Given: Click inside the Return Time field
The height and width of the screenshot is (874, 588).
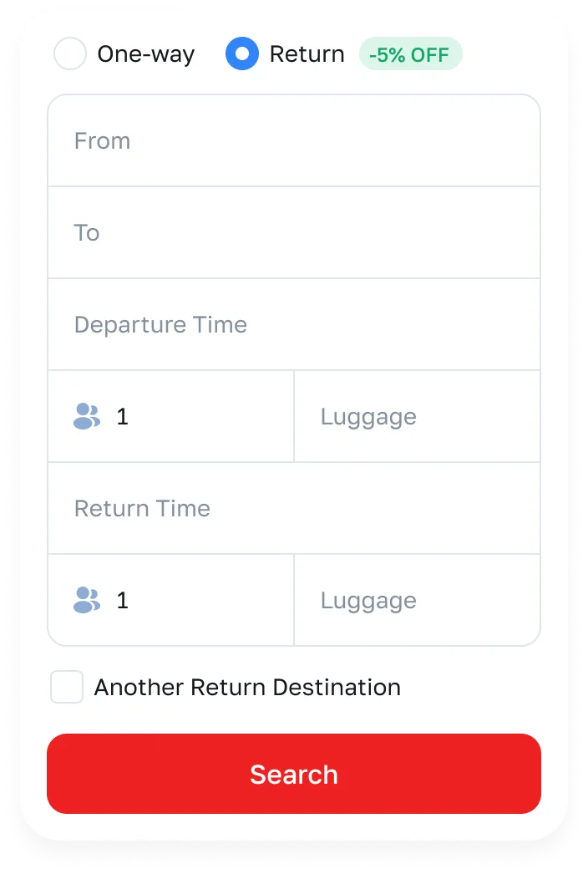Looking at the screenshot, I should [294, 508].
